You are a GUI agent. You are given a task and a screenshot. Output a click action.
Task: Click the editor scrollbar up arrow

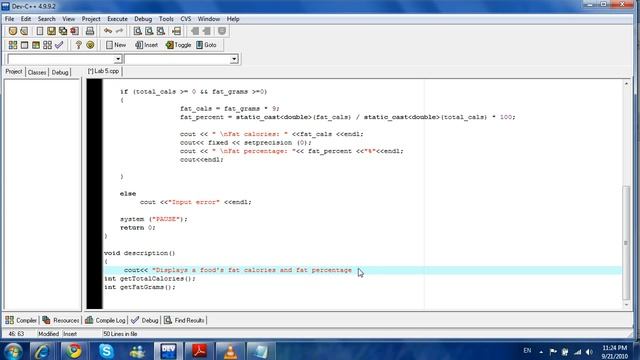(627, 83)
